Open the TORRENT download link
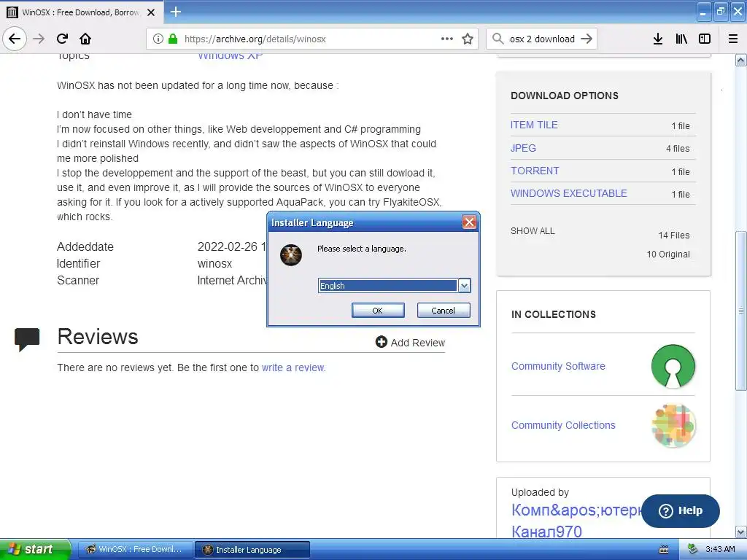 pos(535,171)
